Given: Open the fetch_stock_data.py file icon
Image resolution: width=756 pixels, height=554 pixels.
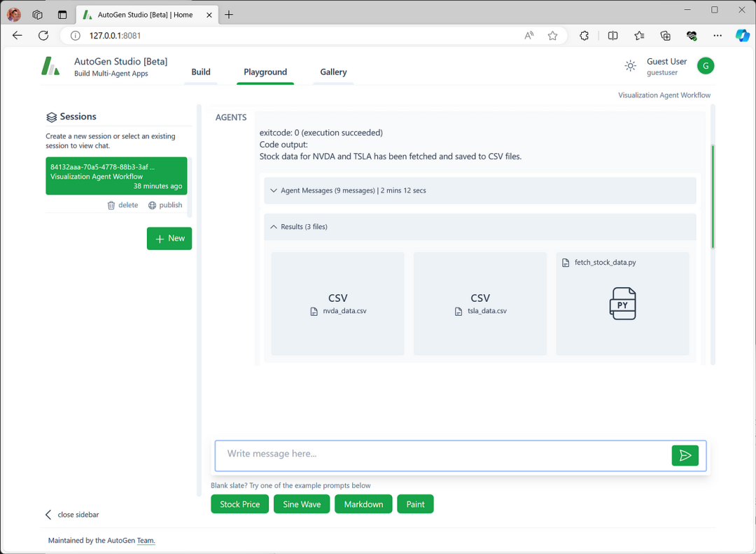Looking at the screenshot, I should pyautogui.click(x=622, y=303).
